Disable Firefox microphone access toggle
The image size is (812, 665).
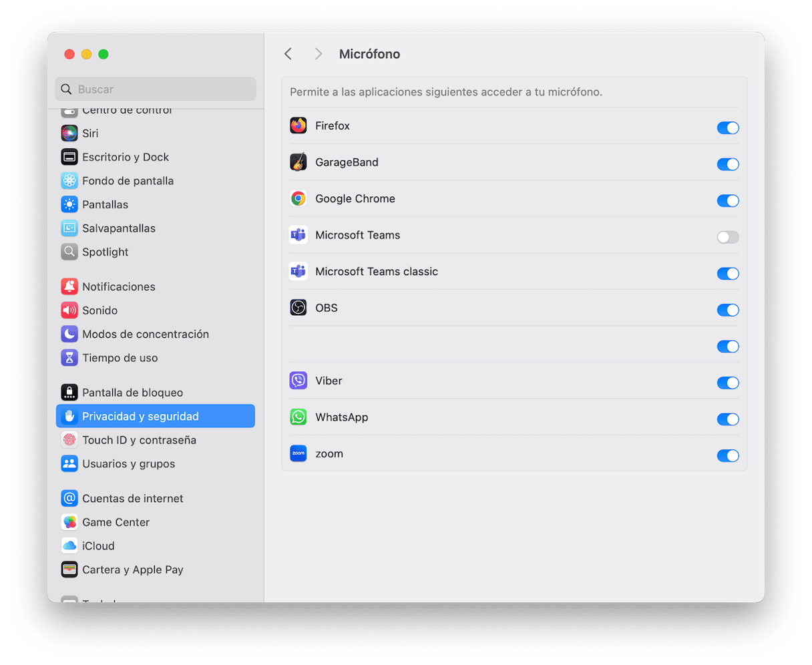tap(727, 128)
